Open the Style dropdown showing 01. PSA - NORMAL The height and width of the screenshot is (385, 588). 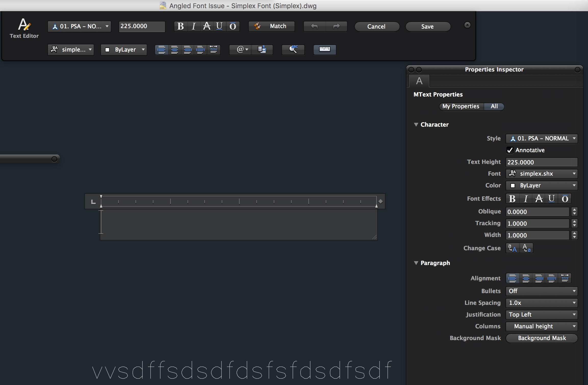pyautogui.click(x=541, y=138)
